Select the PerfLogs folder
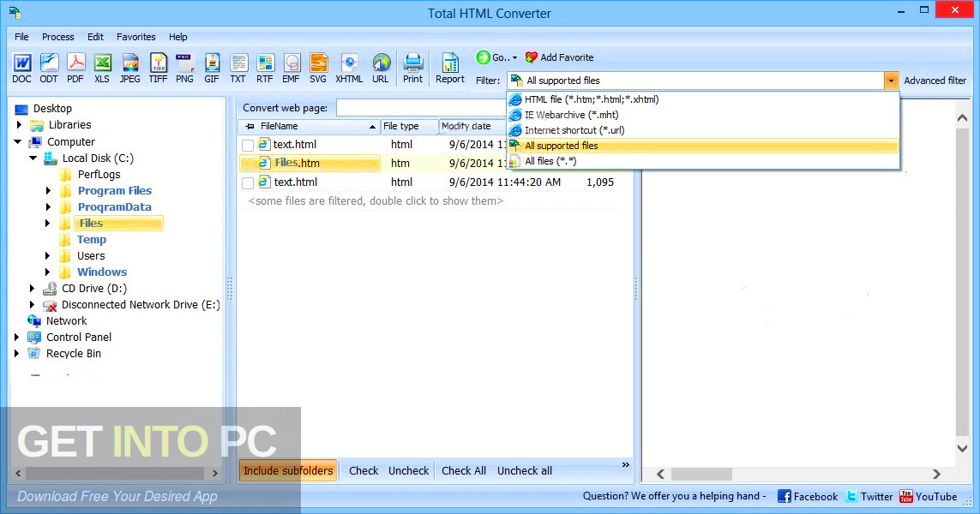This screenshot has width=980, height=514. [99, 174]
